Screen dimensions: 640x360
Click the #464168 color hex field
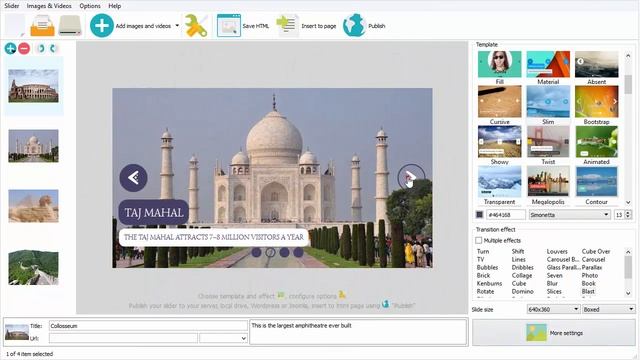(x=505, y=215)
